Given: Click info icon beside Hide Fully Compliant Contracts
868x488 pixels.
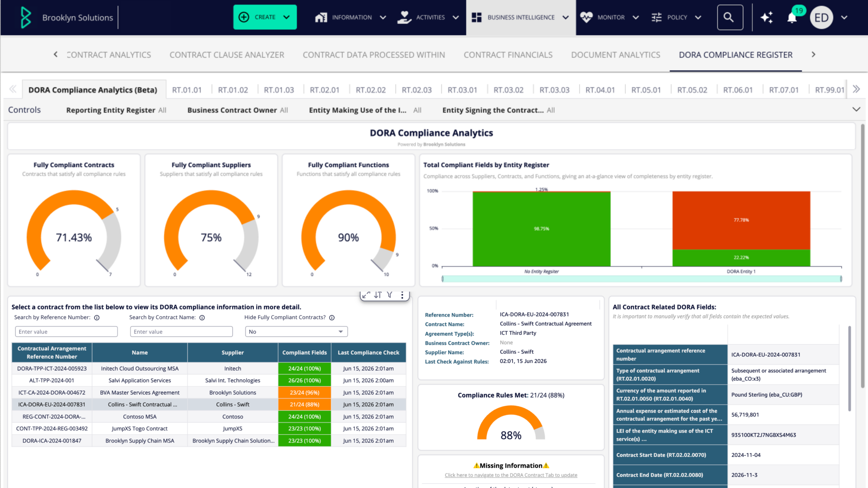Looking at the screenshot, I should pyautogui.click(x=332, y=318).
